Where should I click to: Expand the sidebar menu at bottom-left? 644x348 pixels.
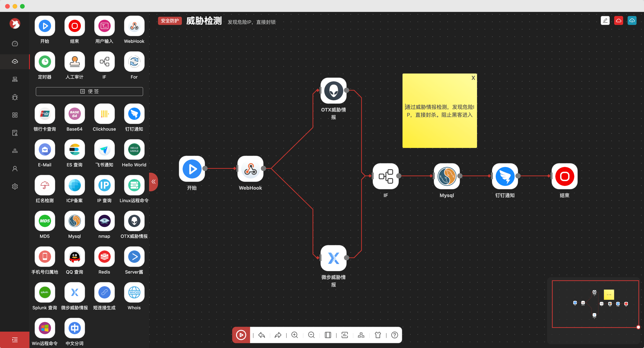pyautogui.click(x=15, y=340)
